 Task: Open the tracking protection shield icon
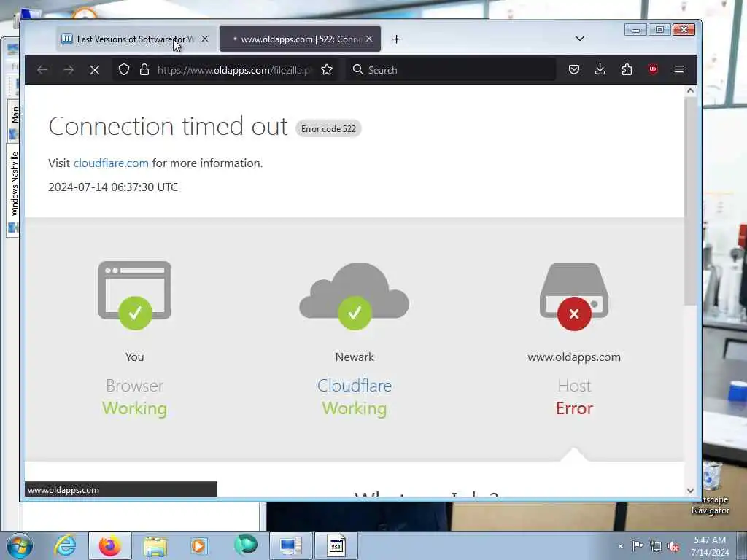[124, 70]
